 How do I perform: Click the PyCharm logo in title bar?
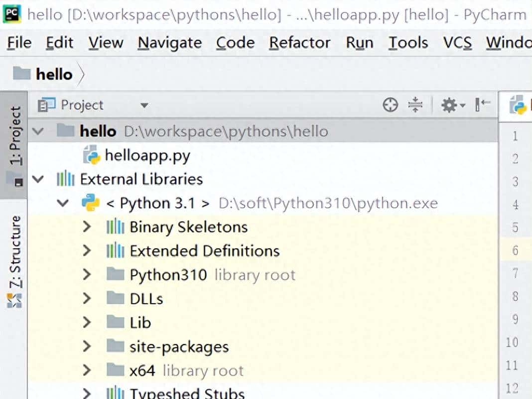[12, 13]
